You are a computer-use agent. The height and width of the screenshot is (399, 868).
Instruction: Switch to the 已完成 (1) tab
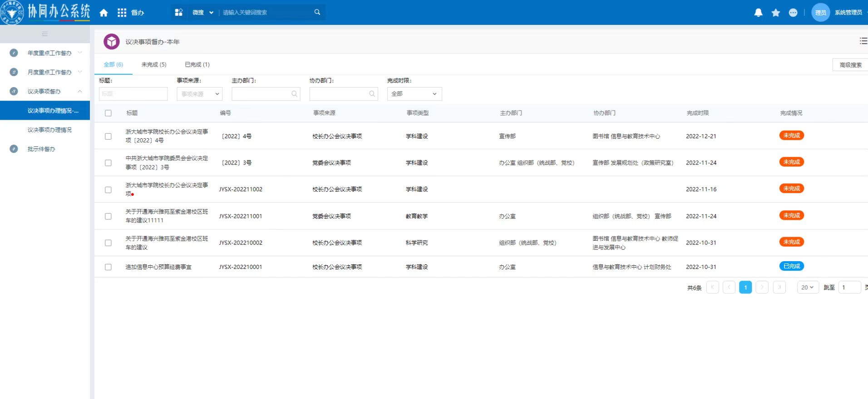197,64
